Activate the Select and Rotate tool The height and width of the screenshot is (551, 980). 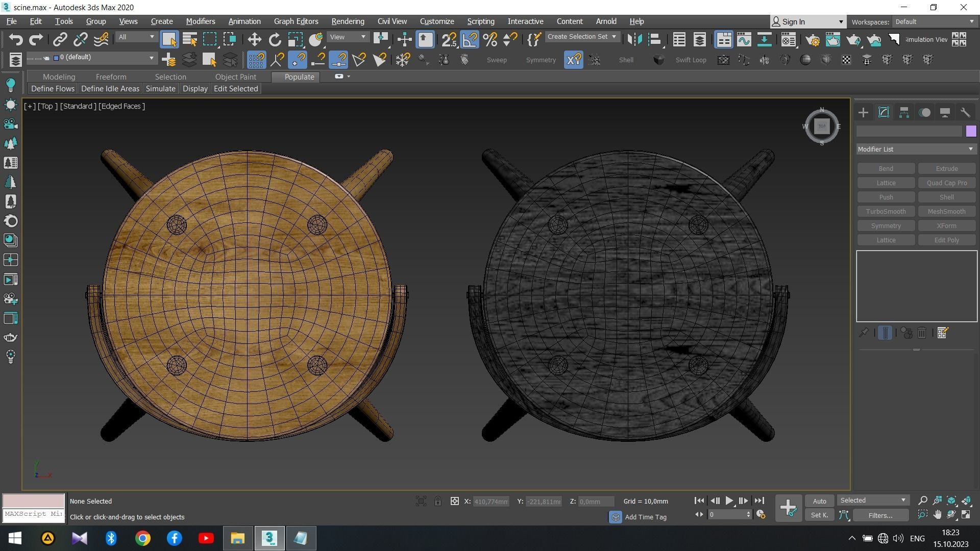(x=275, y=39)
